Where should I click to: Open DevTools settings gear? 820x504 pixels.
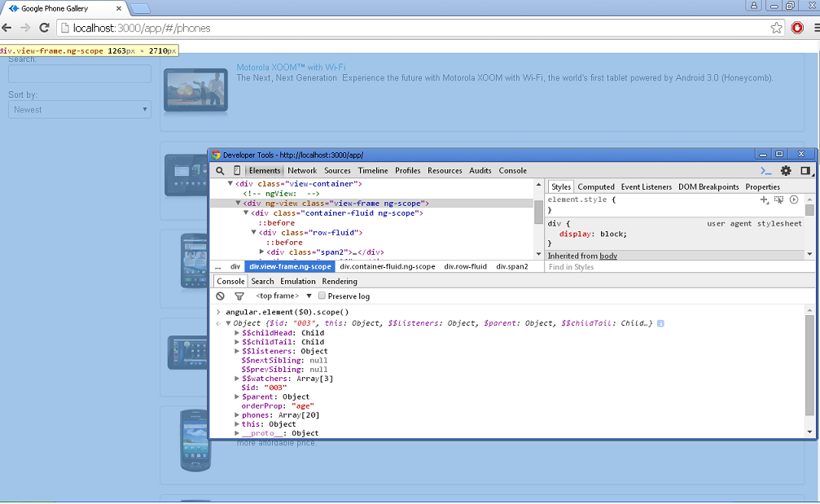pyautogui.click(x=786, y=170)
